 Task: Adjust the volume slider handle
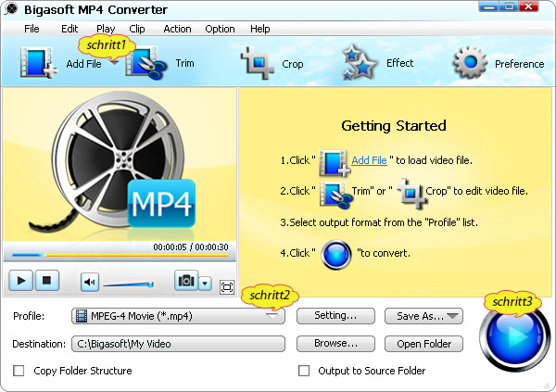(x=151, y=285)
